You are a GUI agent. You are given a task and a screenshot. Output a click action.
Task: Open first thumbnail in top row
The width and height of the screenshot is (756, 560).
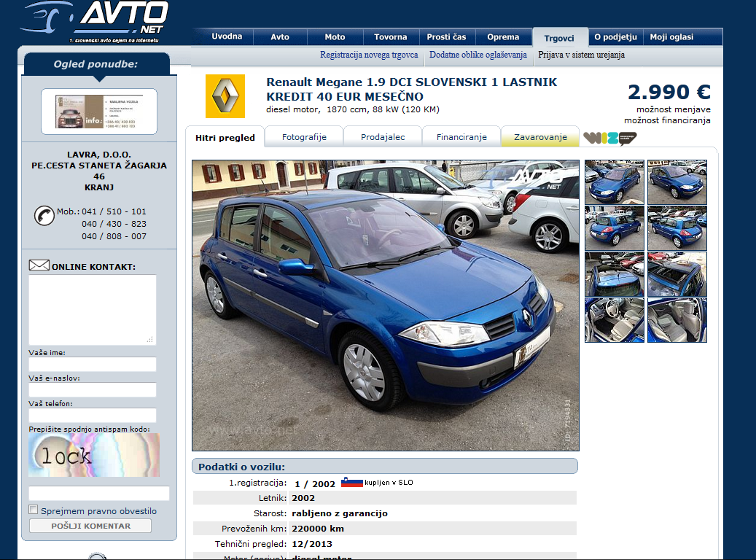pyautogui.click(x=615, y=182)
